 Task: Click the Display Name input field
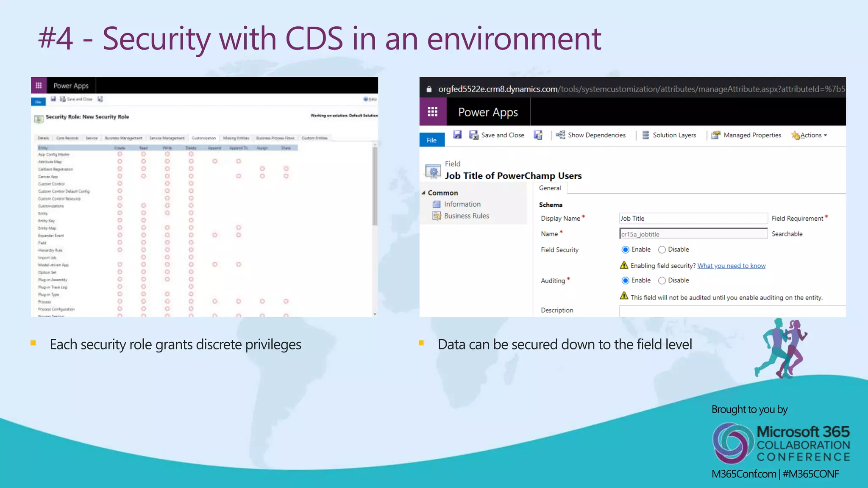pyautogui.click(x=693, y=218)
